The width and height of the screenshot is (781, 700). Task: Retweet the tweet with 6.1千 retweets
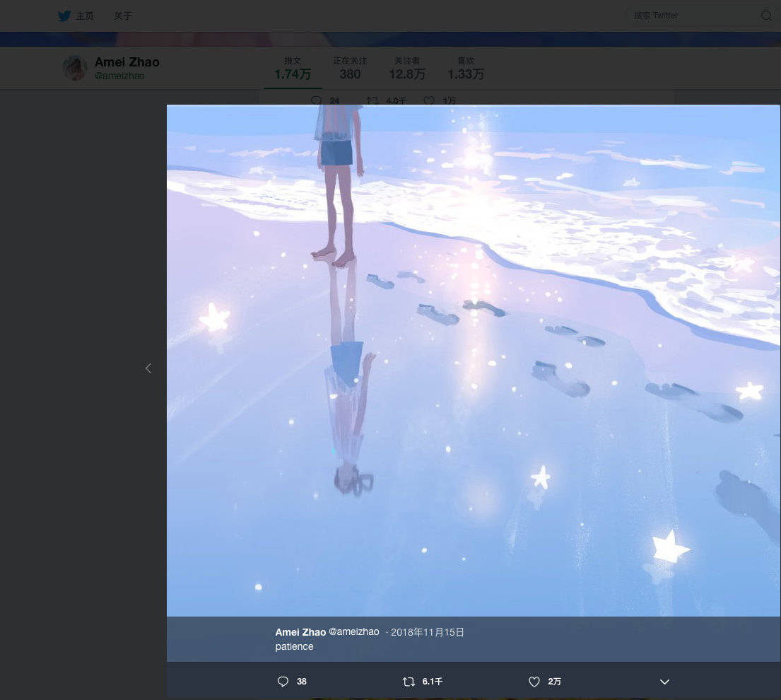tap(423, 682)
